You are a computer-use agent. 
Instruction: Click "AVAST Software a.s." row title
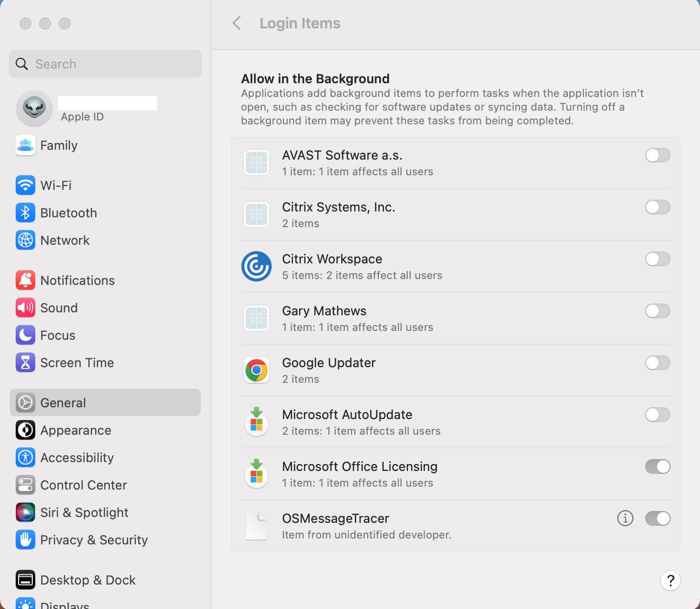click(x=342, y=155)
